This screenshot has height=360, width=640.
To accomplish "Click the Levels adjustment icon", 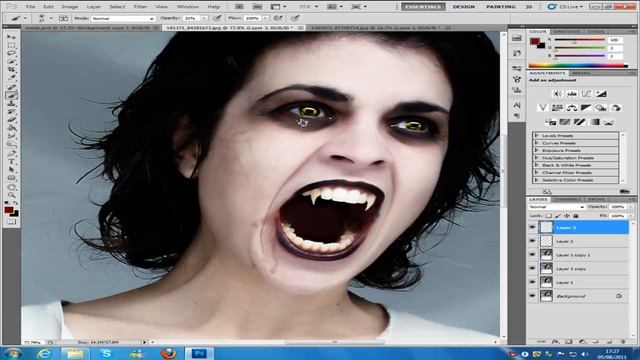I will [x=572, y=94].
